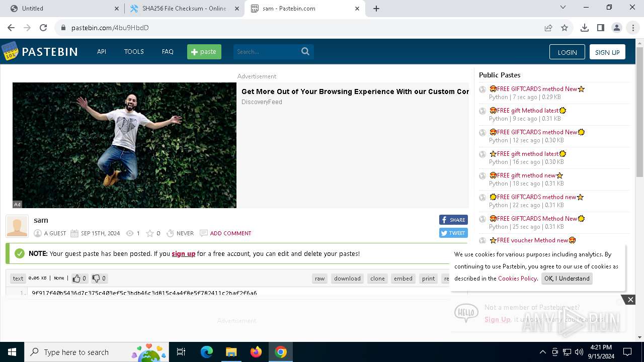Image resolution: width=644 pixels, height=362 pixels.
Task: Click the browser forward arrow
Action: 27,28
